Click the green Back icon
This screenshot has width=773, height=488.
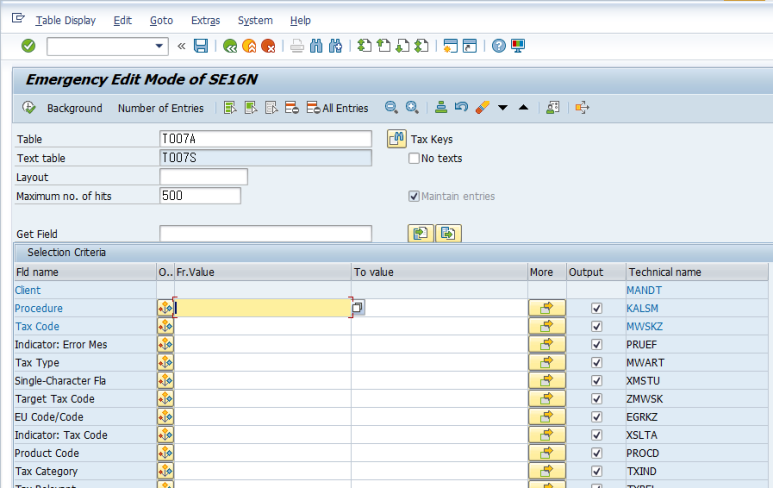230,46
